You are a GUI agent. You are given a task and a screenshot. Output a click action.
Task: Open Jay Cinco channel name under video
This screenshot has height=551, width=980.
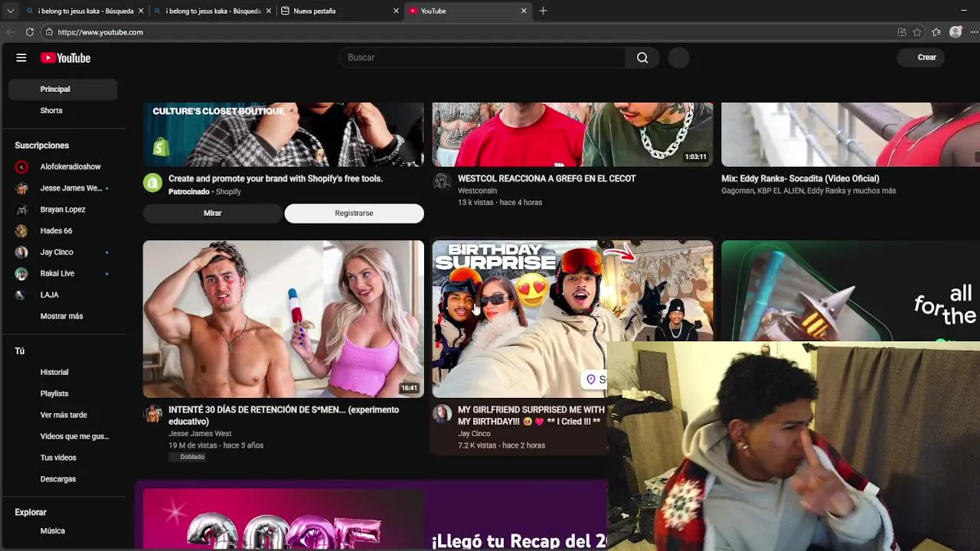coord(474,434)
